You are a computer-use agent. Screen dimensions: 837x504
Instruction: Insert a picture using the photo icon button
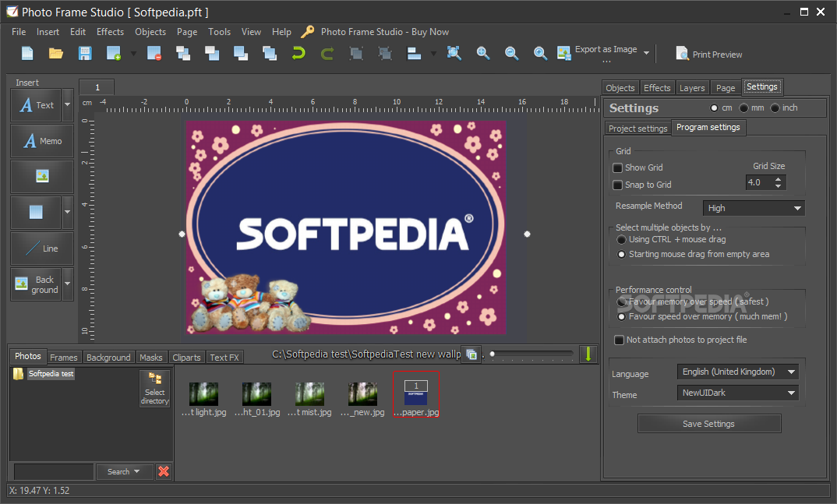[x=42, y=177]
